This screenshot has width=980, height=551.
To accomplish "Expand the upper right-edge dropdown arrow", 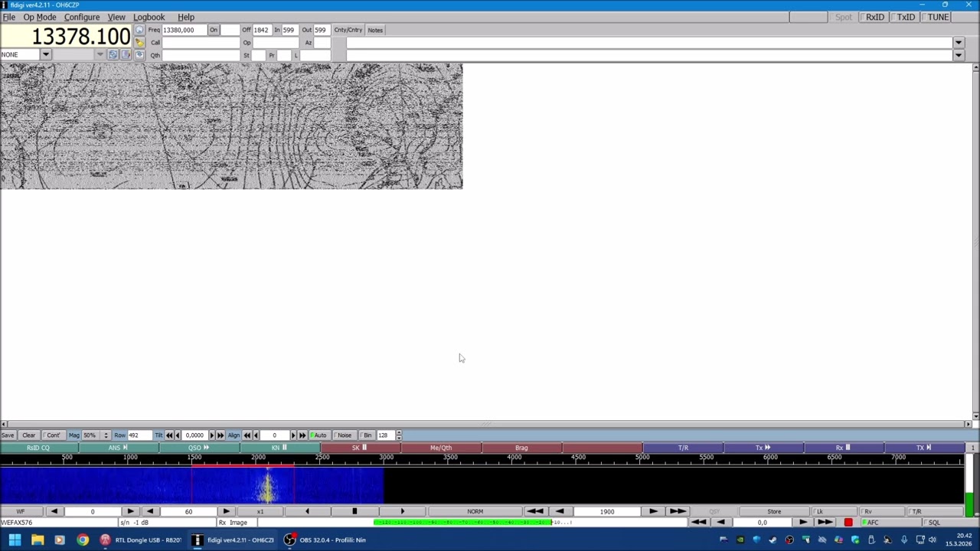I will coord(958,43).
